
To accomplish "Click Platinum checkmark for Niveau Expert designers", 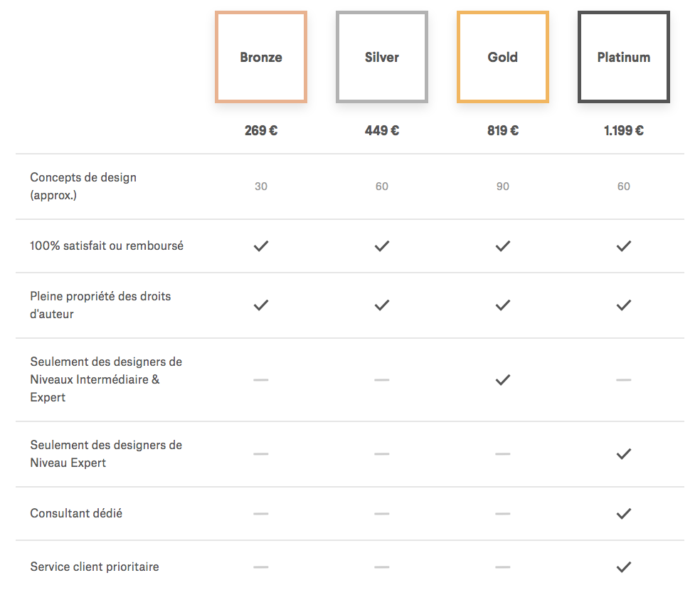I will tap(624, 454).
